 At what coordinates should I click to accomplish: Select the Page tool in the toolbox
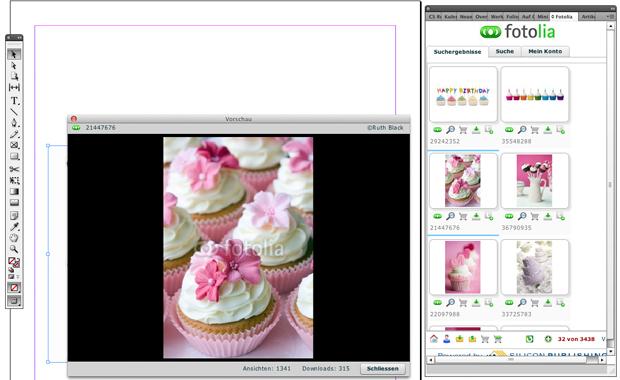tap(14, 76)
